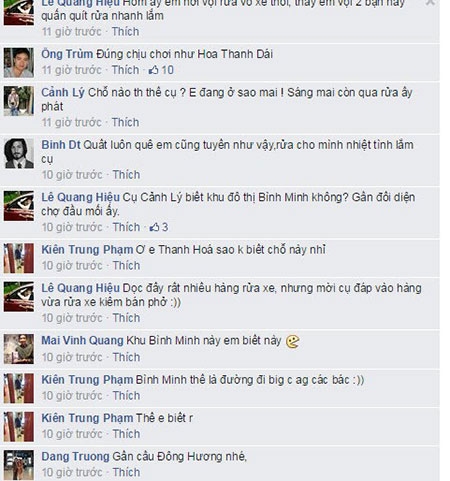Click the emoticon in Mai Vinh Quang's comment

(292, 342)
